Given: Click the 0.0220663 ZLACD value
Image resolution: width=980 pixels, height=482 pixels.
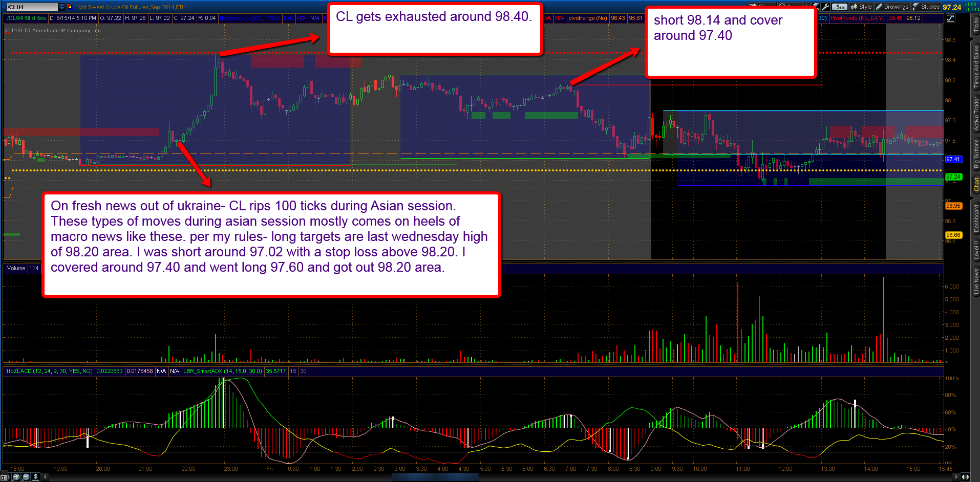Looking at the screenshot, I should point(110,371).
